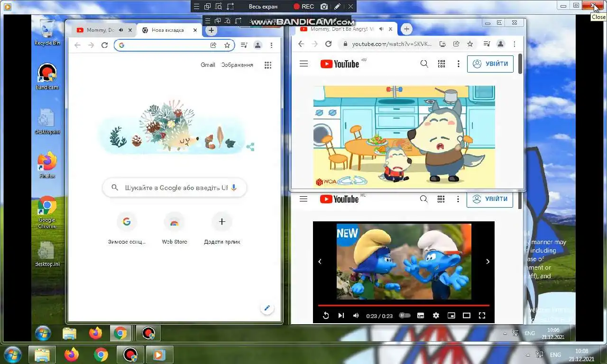Show the previous suggested video arrow
Viewport: 607px width, 364px height.
click(x=320, y=261)
